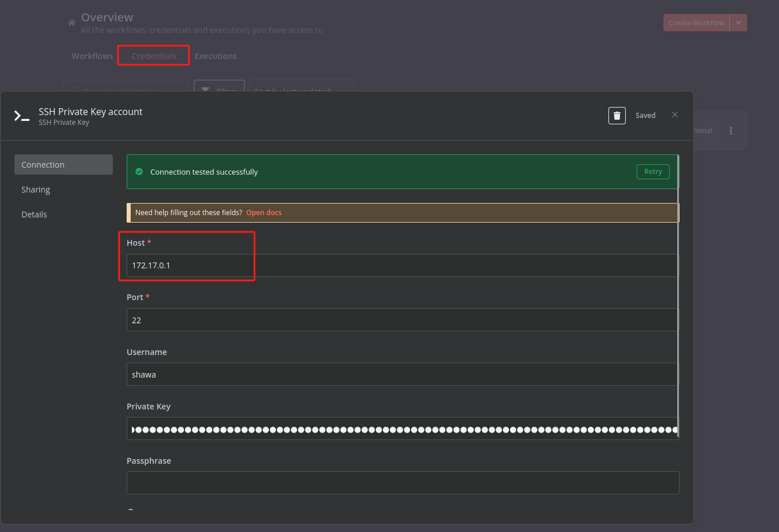Switch to the Workflows tab

pos(93,56)
